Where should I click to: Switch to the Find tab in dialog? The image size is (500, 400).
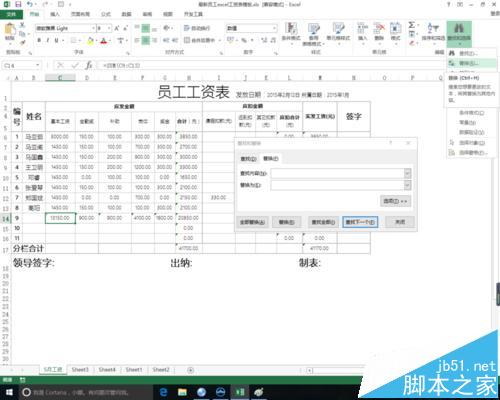[x=249, y=159]
